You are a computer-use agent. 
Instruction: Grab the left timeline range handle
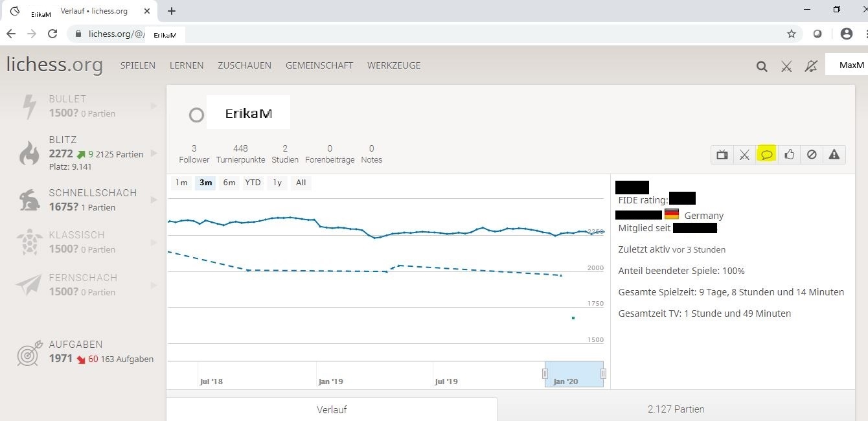click(x=545, y=374)
